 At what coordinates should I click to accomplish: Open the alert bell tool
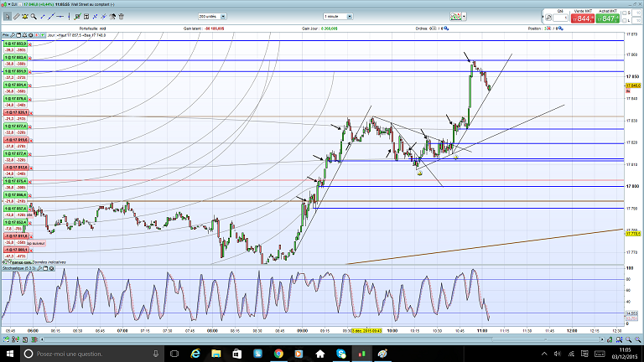pos(25,17)
